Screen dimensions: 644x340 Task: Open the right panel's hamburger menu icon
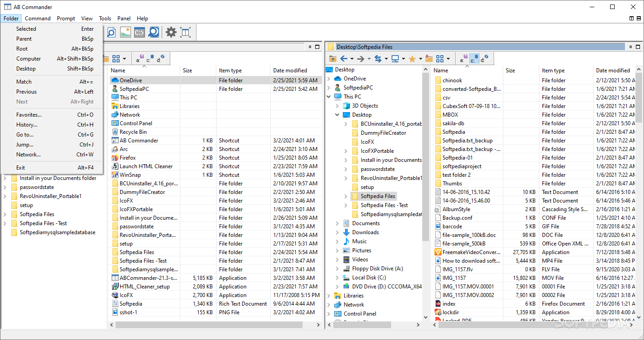click(x=631, y=47)
